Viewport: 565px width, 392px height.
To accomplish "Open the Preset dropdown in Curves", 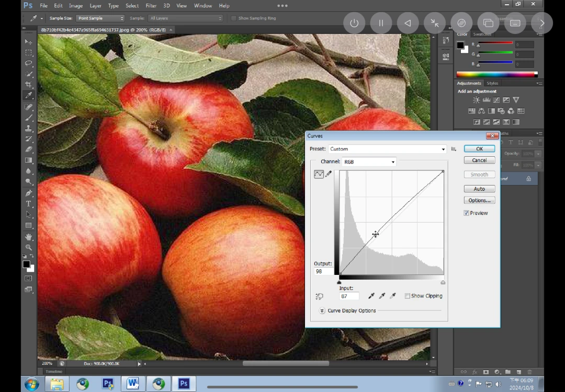I will click(x=387, y=149).
